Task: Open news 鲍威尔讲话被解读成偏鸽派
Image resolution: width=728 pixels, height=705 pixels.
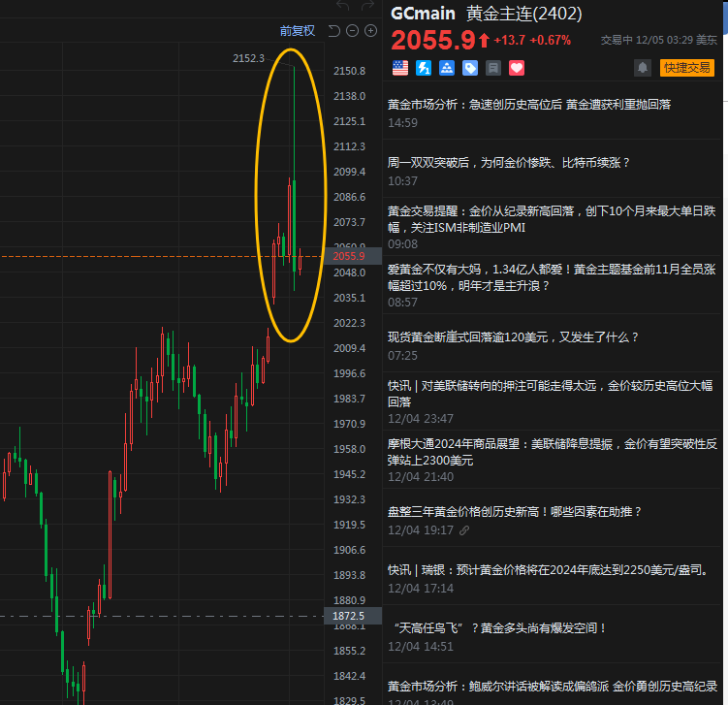Action: [552, 687]
